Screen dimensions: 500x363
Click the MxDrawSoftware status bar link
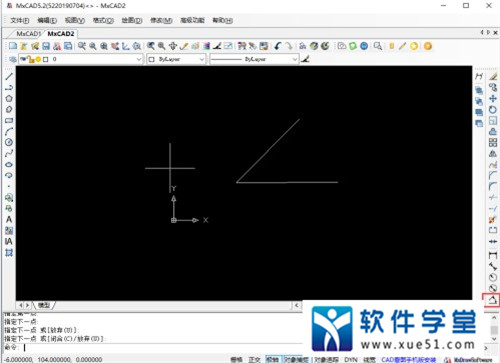[473, 359]
